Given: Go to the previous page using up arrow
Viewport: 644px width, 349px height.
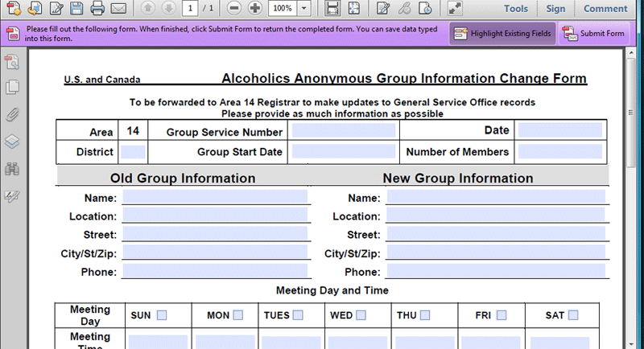Looking at the screenshot, I should pyautogui.click(x=148, y=8).
